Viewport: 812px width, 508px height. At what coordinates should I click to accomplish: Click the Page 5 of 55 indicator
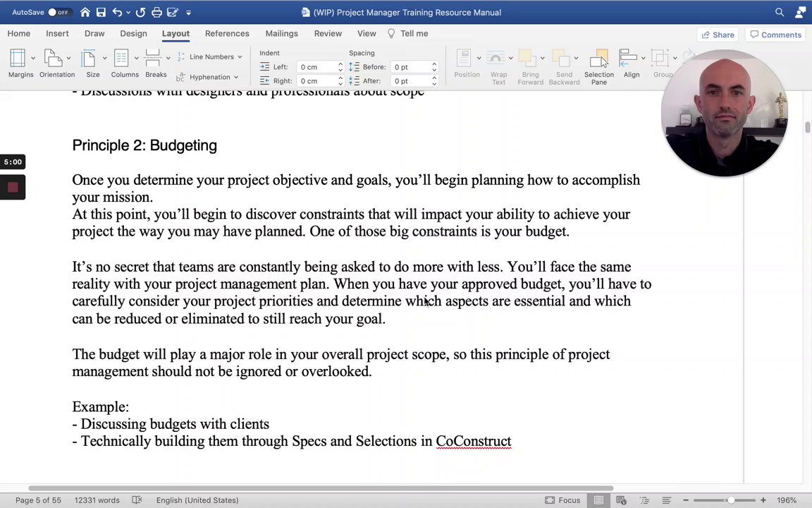(x=38, y=500)
